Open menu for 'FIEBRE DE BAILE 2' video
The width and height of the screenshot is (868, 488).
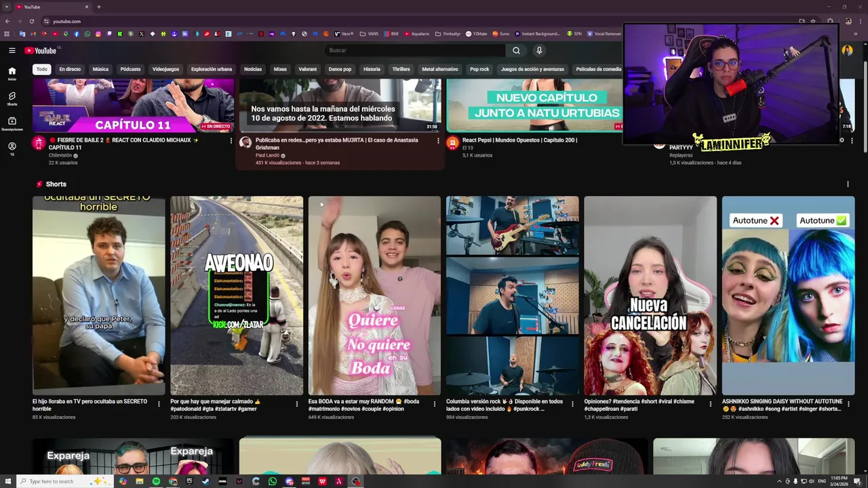coord(231,141)
